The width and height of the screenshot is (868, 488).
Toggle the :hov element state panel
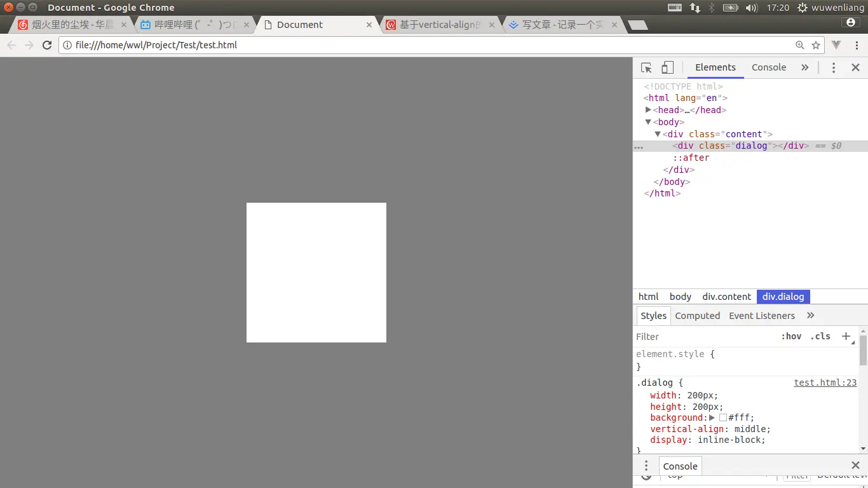point(791,336)
